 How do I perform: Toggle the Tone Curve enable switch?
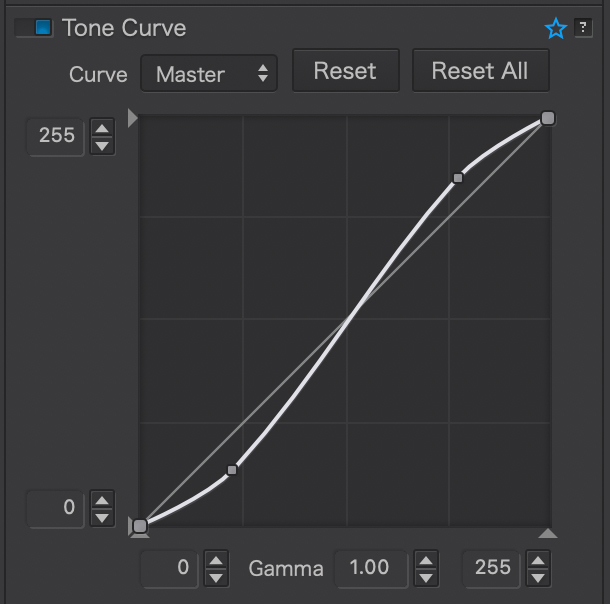34,28
